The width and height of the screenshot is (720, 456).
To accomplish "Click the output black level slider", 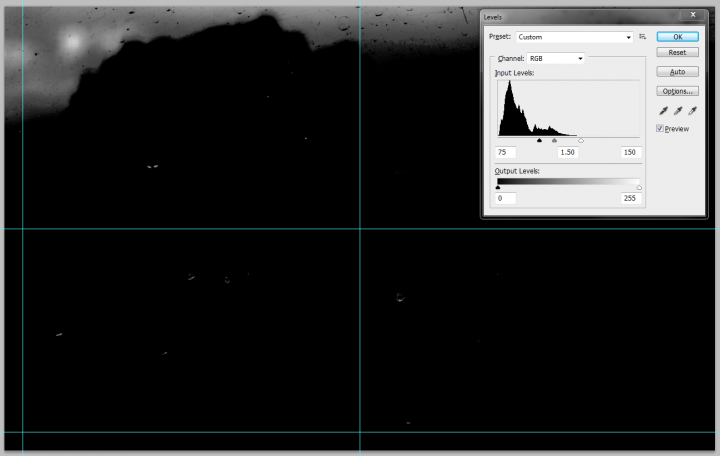I will coord(498,187).
